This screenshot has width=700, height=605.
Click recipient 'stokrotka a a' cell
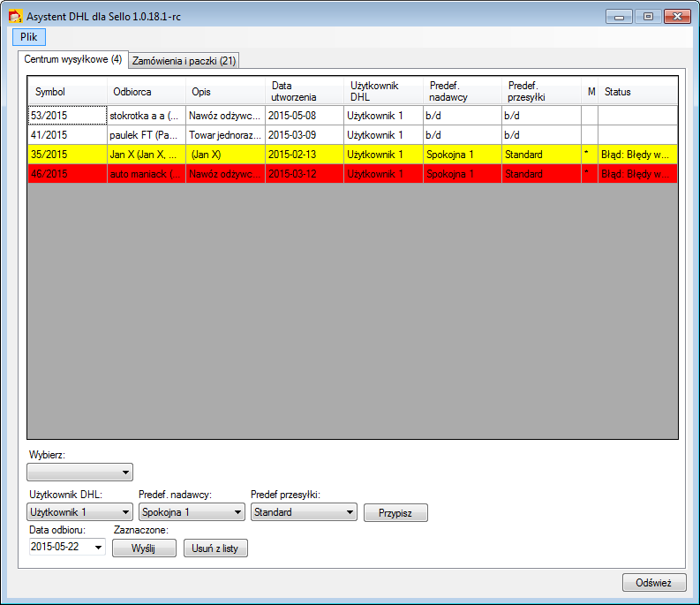click(147, 116)
